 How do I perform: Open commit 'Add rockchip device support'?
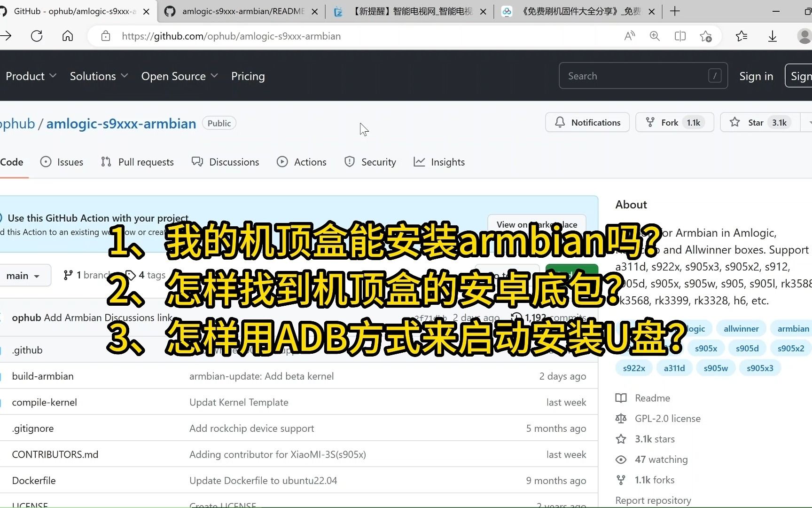[252, 429]
